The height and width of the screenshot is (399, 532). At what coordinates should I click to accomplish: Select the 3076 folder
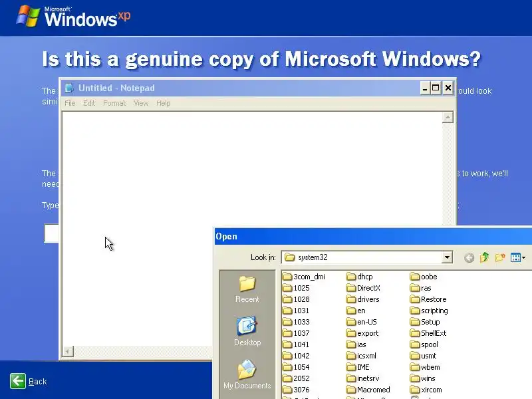pyautogui.click(x=296, y=390)
